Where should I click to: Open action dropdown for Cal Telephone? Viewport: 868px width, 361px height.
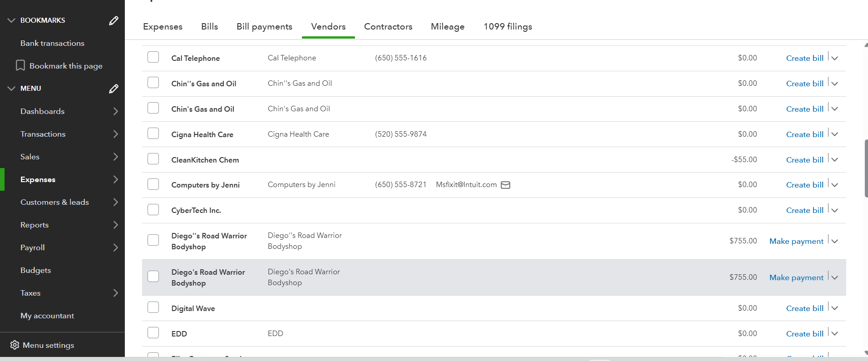point(834,58)
